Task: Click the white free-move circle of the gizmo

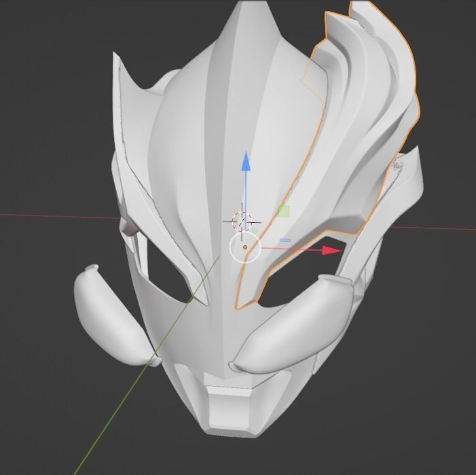Action: coord(245,247)
